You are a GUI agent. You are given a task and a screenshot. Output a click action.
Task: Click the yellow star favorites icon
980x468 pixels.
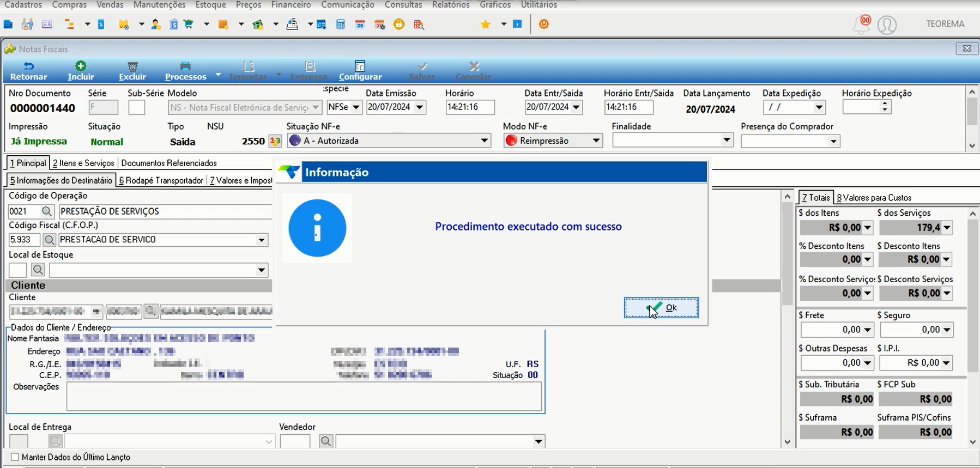[486, 25]
